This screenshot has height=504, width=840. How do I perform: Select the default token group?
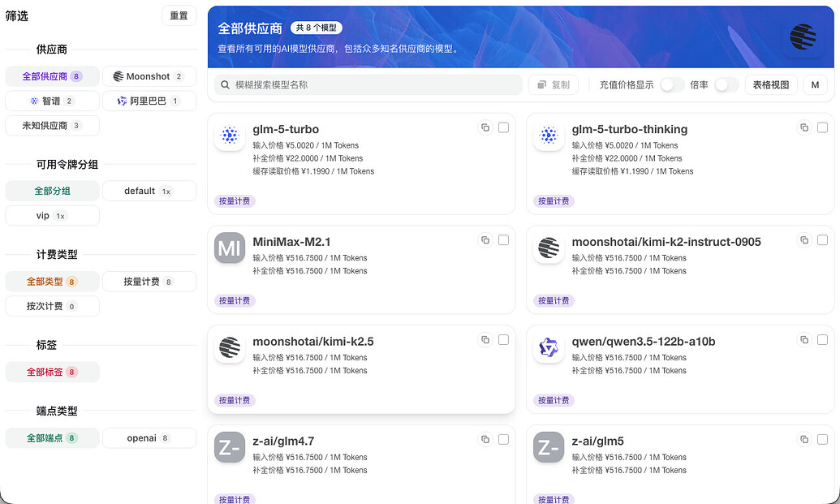tap(149, 191)
